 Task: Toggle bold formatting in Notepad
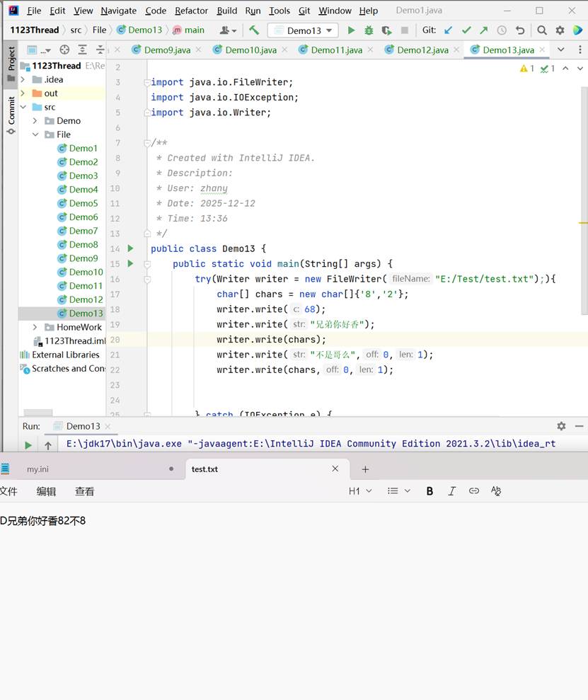[430, 491]
